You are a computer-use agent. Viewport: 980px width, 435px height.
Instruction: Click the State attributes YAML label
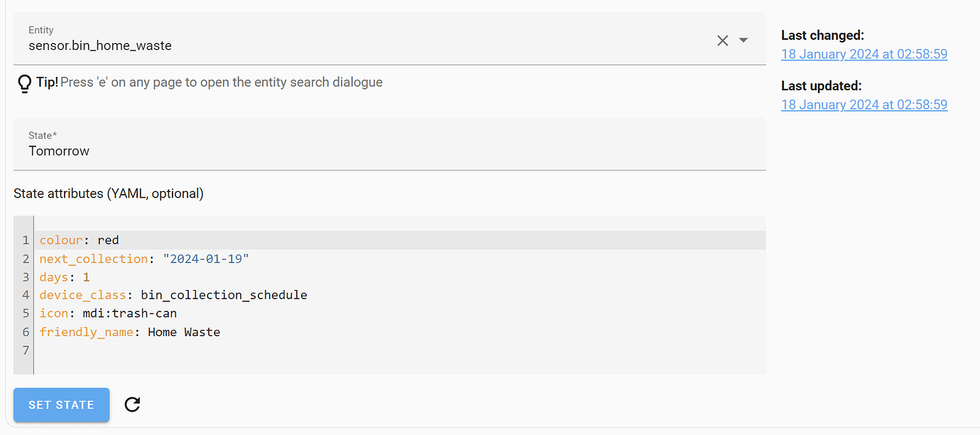pyautogui.click(x=108, y=193)
